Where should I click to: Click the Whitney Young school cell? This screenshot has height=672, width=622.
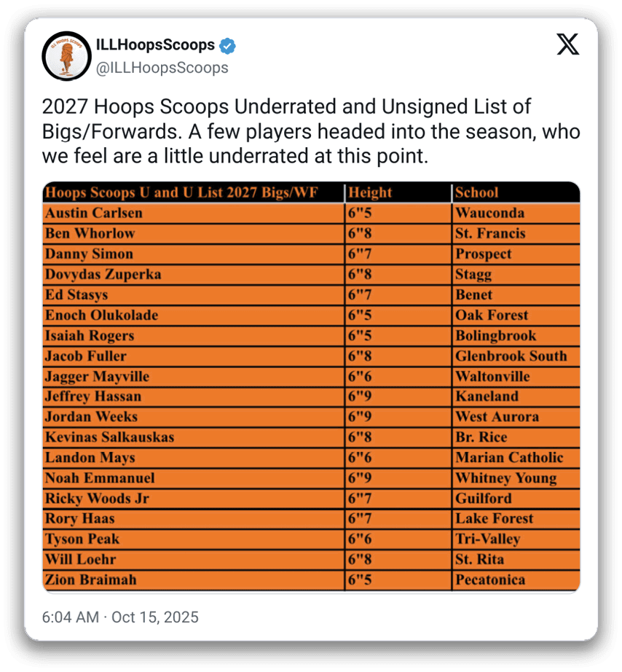505,478
